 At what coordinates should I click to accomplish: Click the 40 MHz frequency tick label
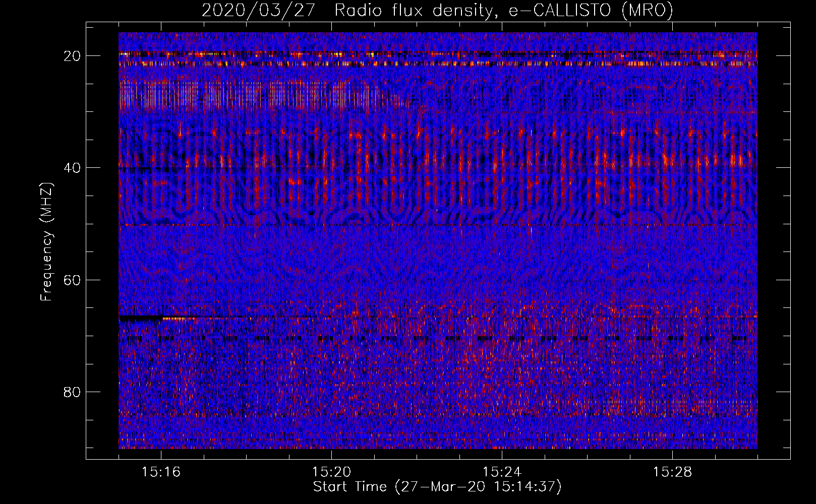(72, 168)
